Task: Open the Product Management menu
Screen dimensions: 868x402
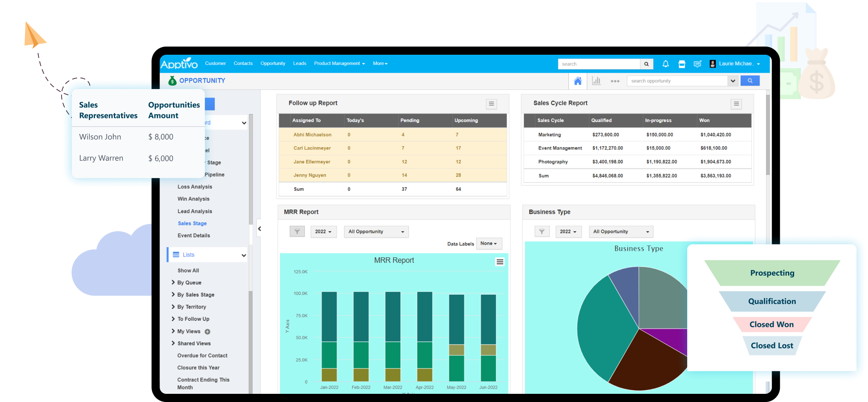Action: (x=339, y=64)
